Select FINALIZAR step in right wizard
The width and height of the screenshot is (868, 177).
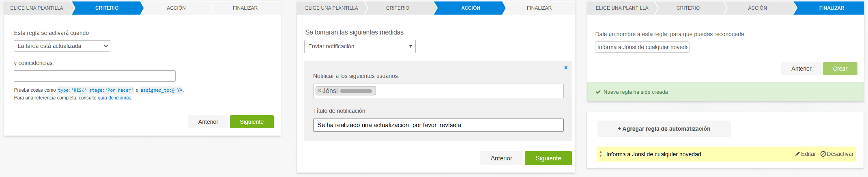point(831,8)
